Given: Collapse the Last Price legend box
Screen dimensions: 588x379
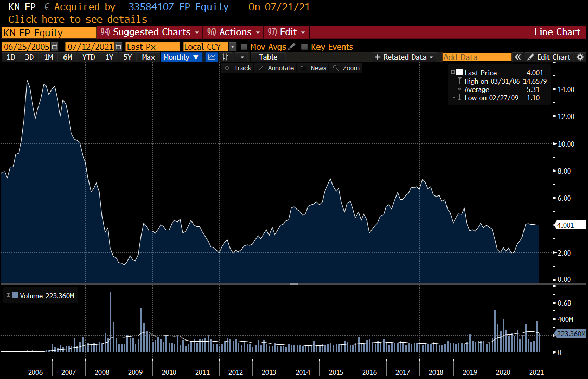Looking at the screenshot, I should (453, 72).
